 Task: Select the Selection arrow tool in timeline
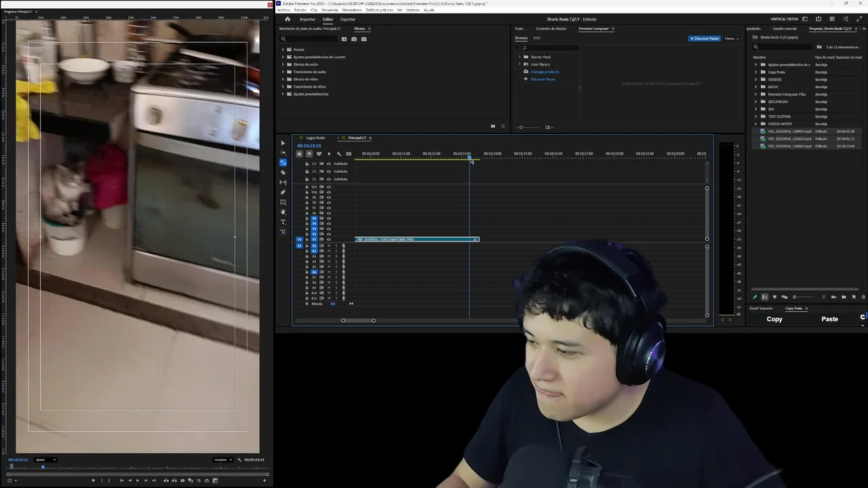283,143
